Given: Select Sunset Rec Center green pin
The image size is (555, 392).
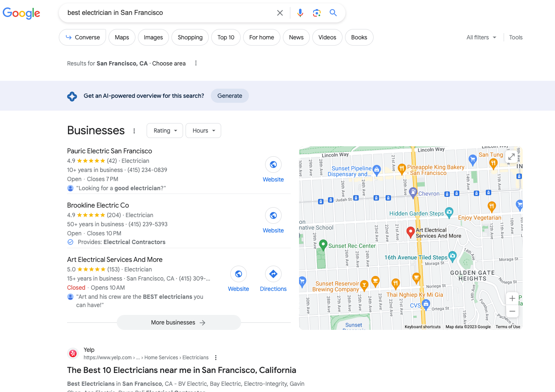Looking at the screenshot, I should pos(323,245).
